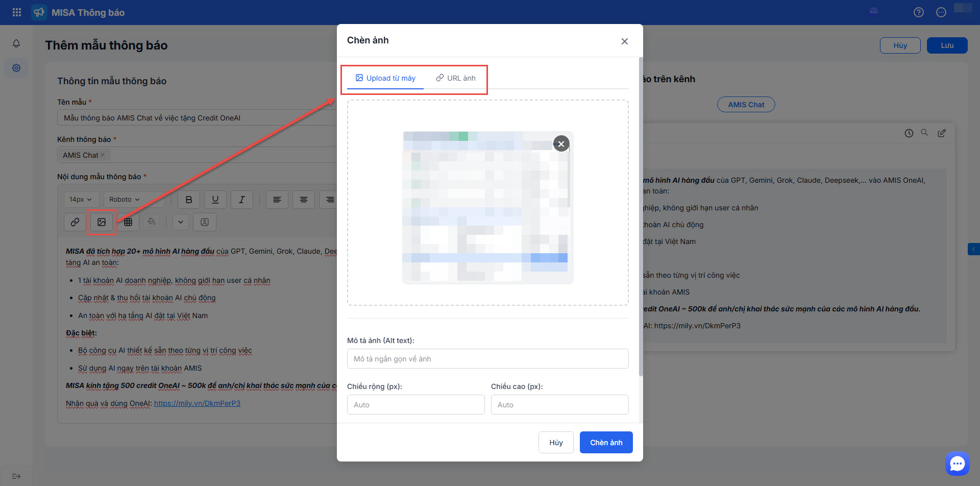Expand the more toolbar options chevron
Viewport: 980px width, 486px height.
coord(181,222)
